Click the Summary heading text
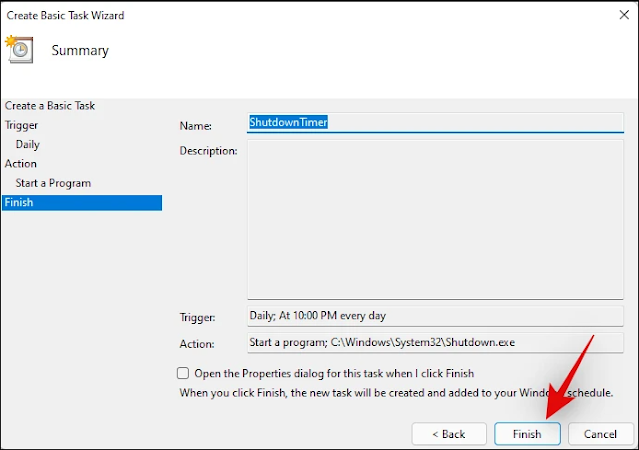Screen dimensions: 639x450 pos(80,50)
